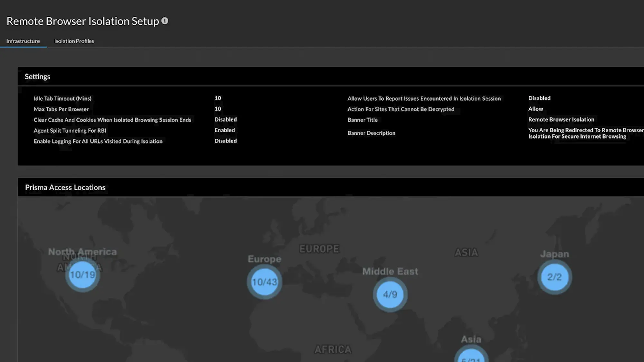Click the Europe label above the map cluster
The width and height of the screenshot is (644, 362).
tap(264, 259)
